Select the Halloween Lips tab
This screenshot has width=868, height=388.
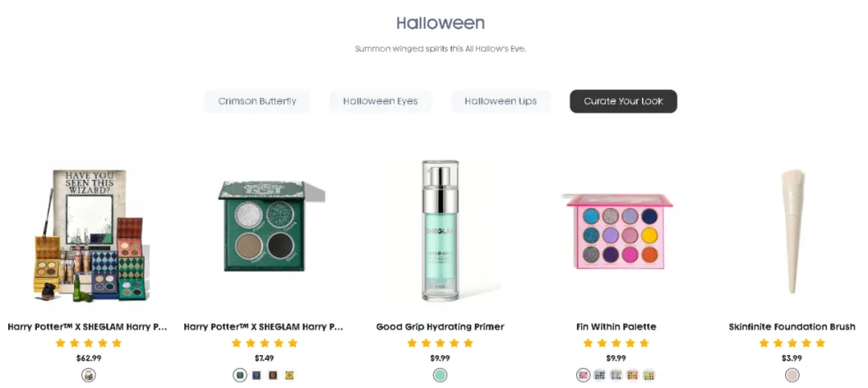(501, 101)
